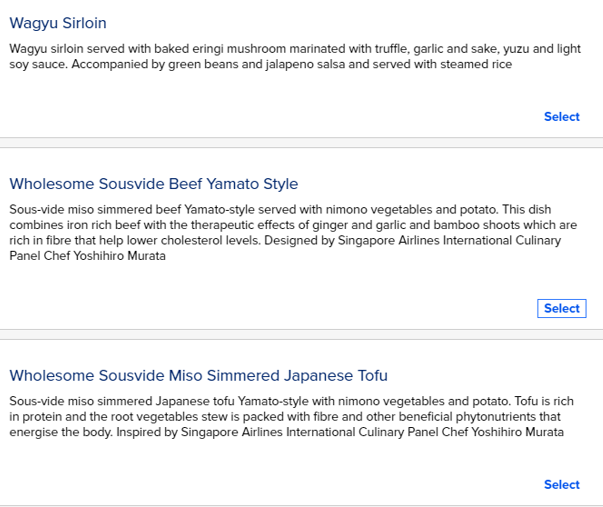Click Wholesome Sousvide Miso Simmered Japanese Tofu title
Screen dimensions: 603x507
click(x=198, y=376)
